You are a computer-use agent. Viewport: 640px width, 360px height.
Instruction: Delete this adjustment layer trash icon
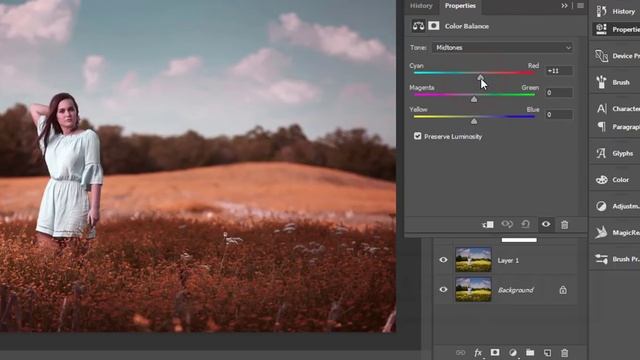[x=564, y=224]
